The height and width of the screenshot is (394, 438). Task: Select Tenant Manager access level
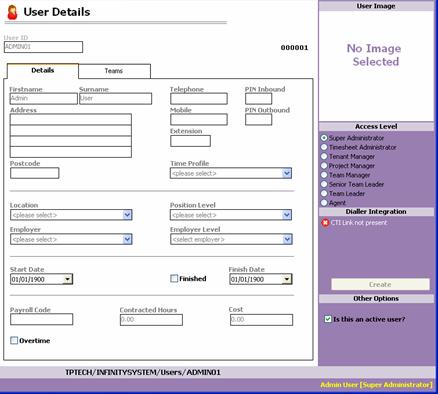tap(324, 156)
